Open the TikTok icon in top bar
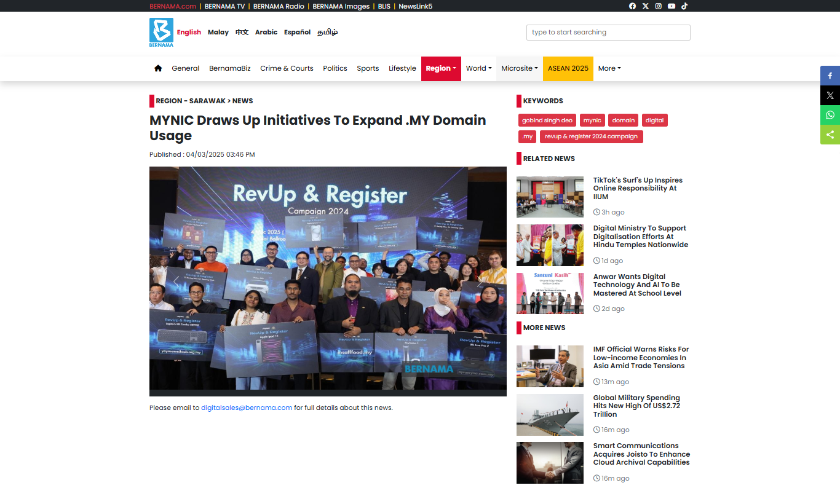Screen dimensions: 840x504 pos(684,6)
